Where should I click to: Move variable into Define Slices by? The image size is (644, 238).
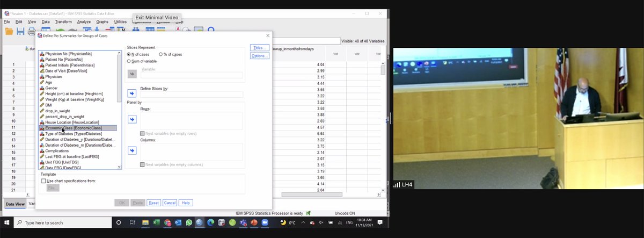tap(132, 93)
